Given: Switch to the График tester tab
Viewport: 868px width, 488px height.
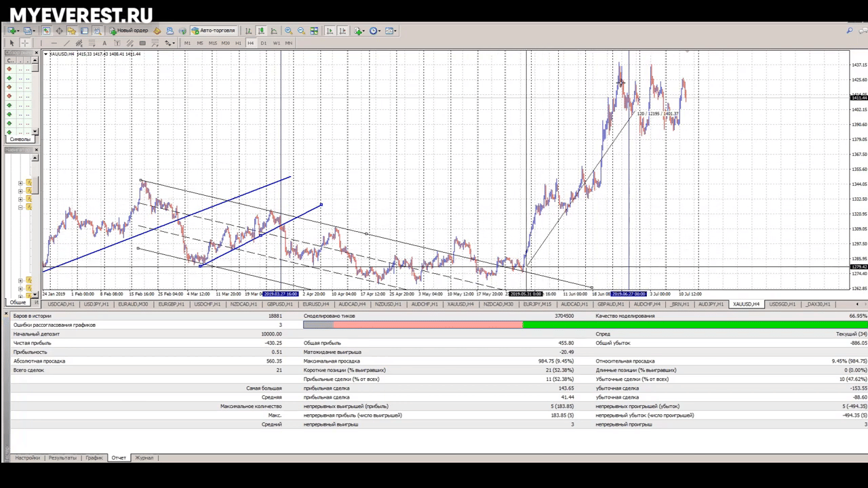Looking at the screenshot, I should point(94,457).
